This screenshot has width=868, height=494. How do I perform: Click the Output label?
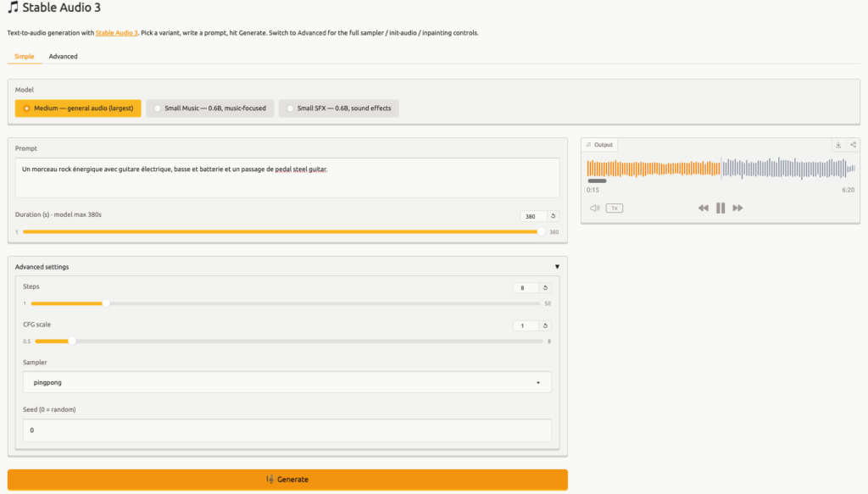pyautogui.click(x=599, y=145)
